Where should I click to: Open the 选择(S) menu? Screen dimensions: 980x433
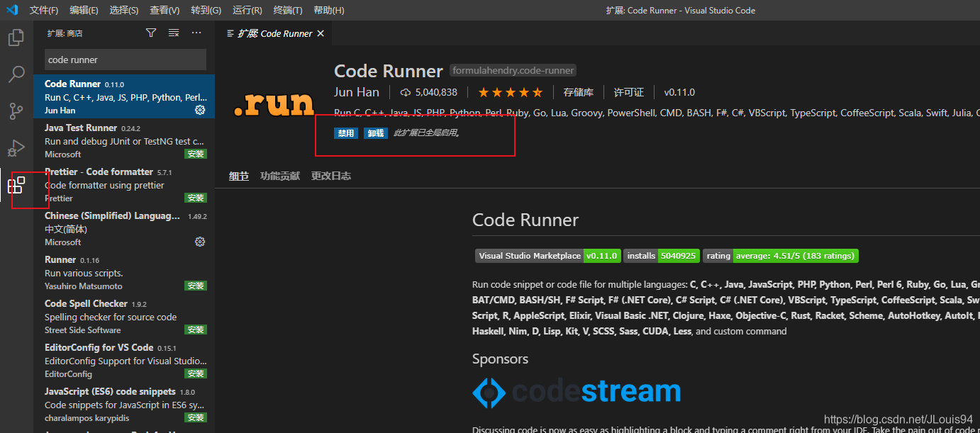coord(124,10)
